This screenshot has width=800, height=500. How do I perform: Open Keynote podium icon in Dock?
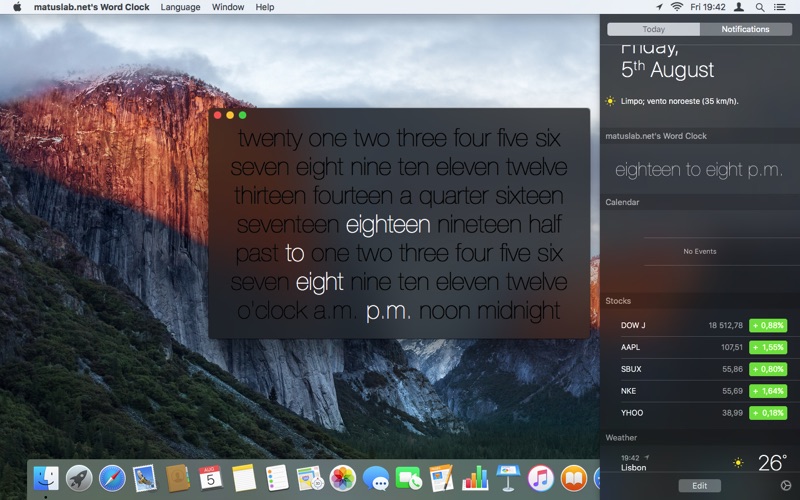click(508, 478)
